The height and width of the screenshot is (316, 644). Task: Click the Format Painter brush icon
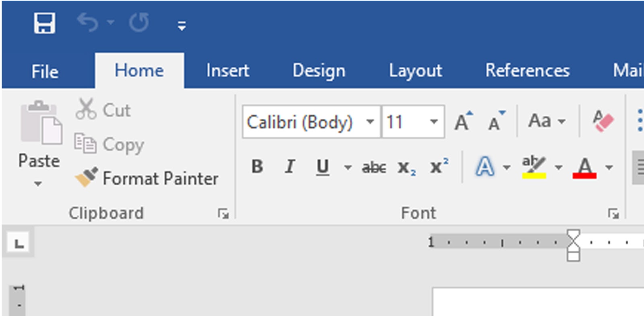[86, 177]
